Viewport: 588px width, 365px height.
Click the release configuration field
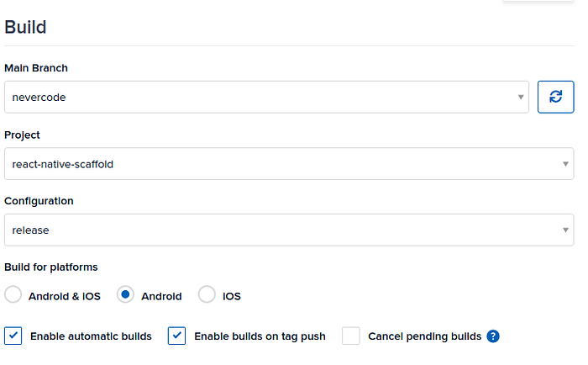[289, 230]
